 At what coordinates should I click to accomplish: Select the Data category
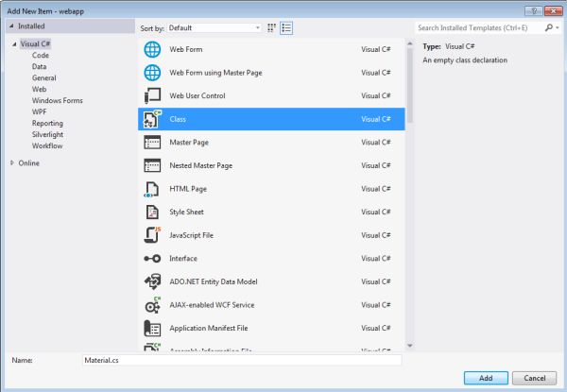39,66
